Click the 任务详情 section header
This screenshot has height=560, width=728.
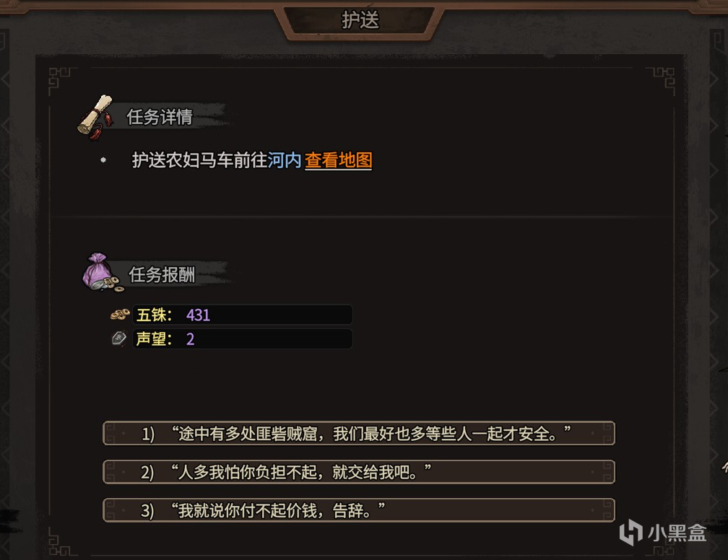pyautogui.click(x=160, y=117)
